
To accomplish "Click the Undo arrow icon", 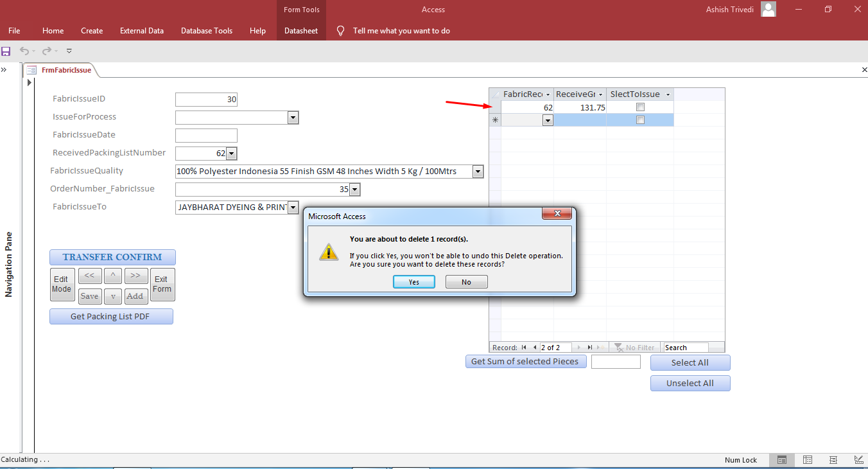I will pyautogui.click(x=24, y=51).
